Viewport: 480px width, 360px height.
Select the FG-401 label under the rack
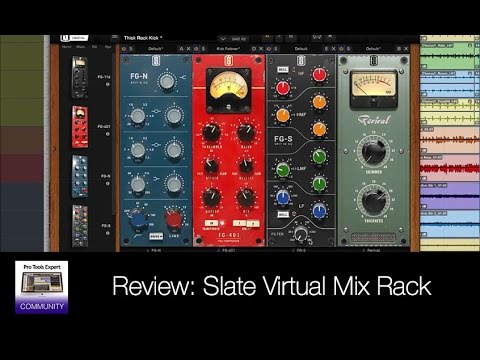tap(228, 250)
